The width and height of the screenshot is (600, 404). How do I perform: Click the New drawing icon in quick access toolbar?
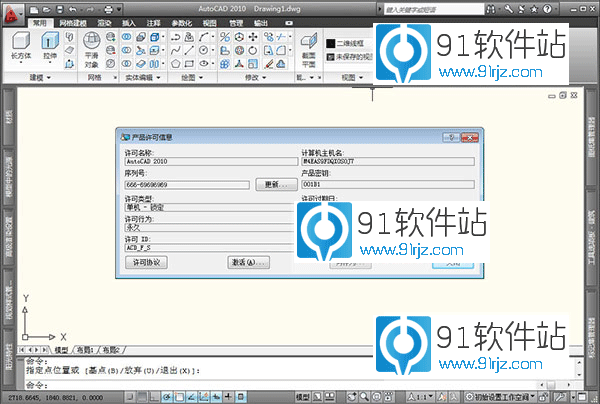tap(34, 9)
